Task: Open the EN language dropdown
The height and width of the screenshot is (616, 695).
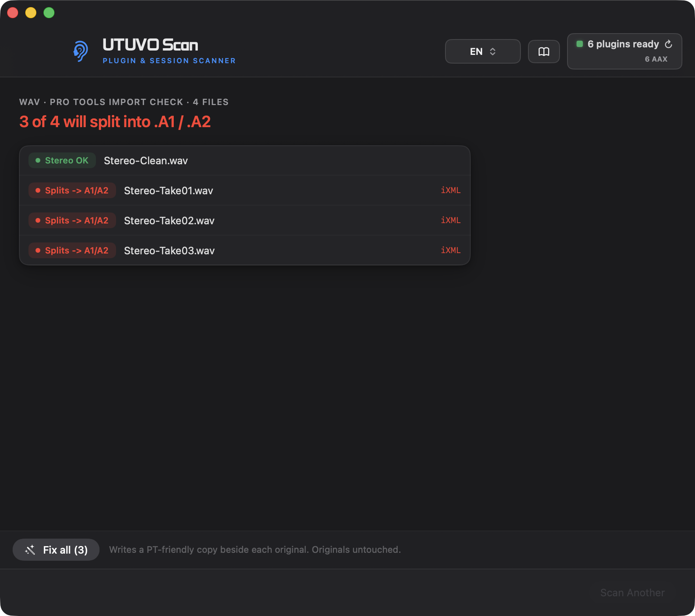Action: click(x=483, y=51)
